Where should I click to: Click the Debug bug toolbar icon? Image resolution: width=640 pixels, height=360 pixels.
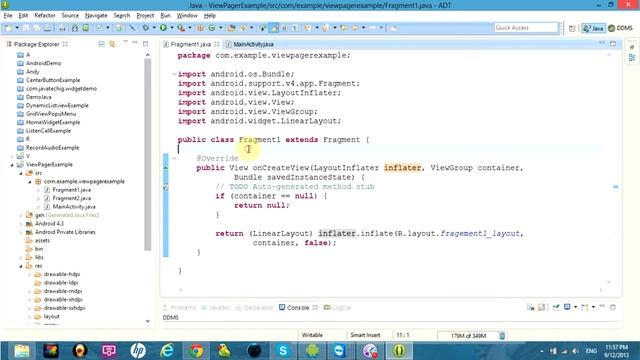[146, 28]
